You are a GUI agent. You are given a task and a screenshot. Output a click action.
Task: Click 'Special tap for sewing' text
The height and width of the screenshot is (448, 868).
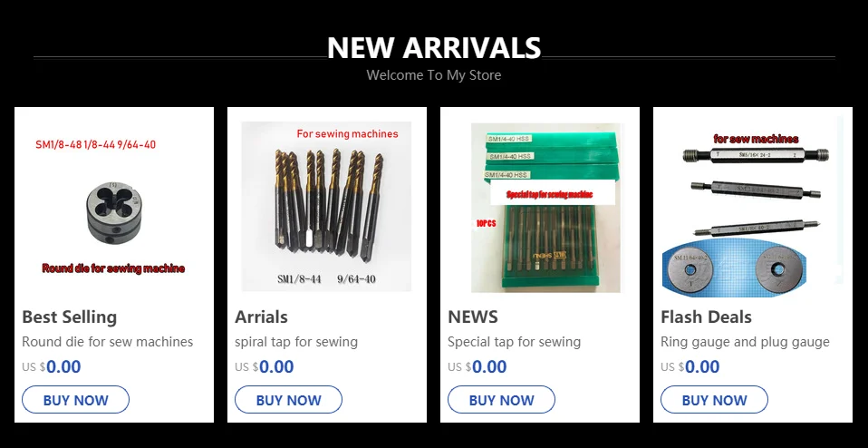[x=514, y=342]
